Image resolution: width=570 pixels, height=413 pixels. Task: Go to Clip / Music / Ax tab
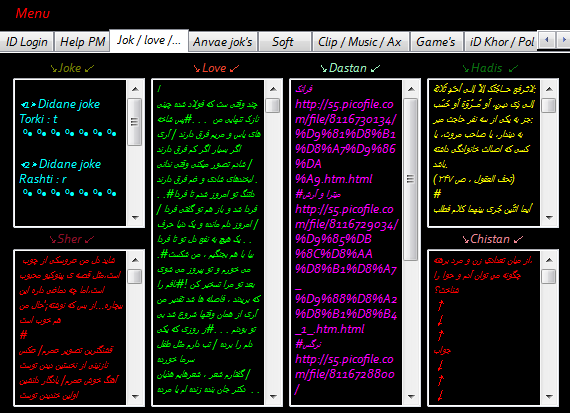click(360, 42)
